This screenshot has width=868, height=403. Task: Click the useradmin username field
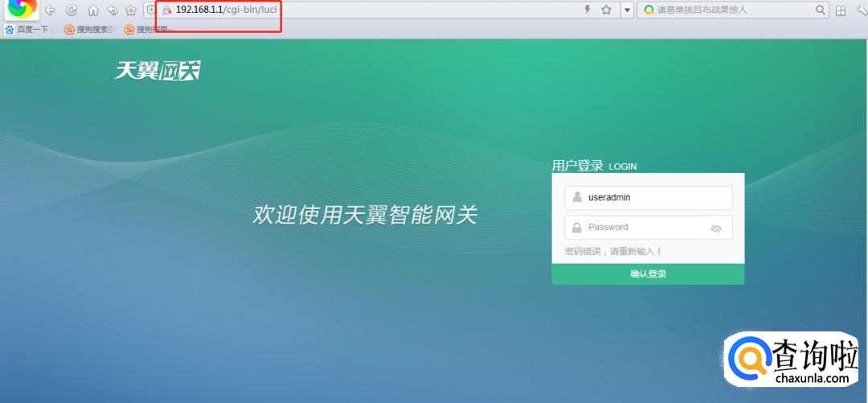649,197
